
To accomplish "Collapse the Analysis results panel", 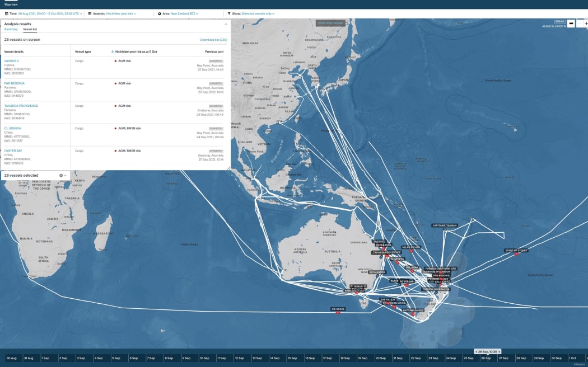I will click(226, 24).
